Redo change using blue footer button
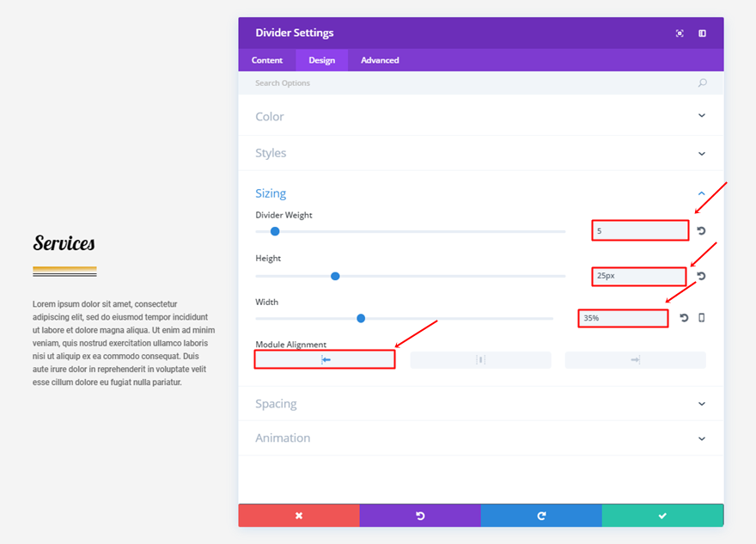Screen dimensions: 756x544 pyautogui.click(x=541, y=516)
